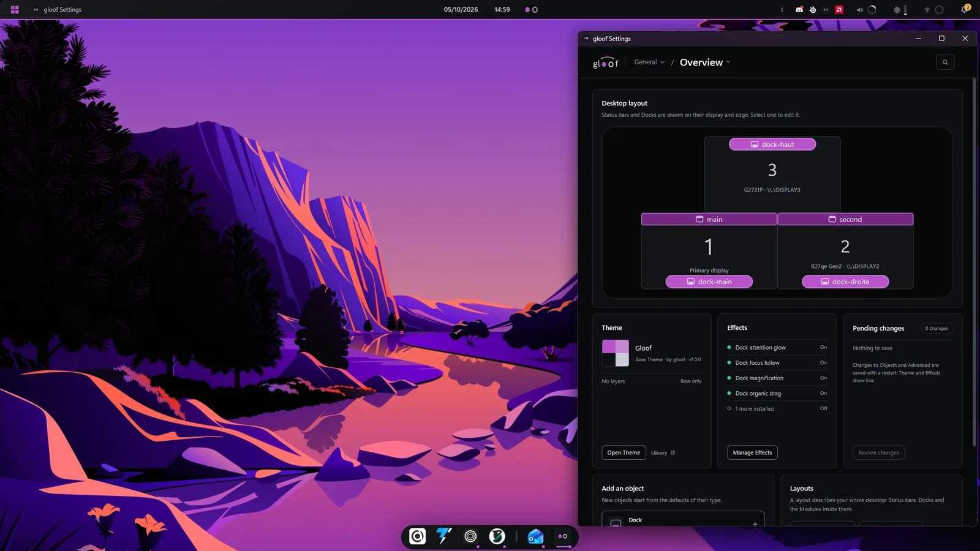Click the Review changes button

(878, 452)
